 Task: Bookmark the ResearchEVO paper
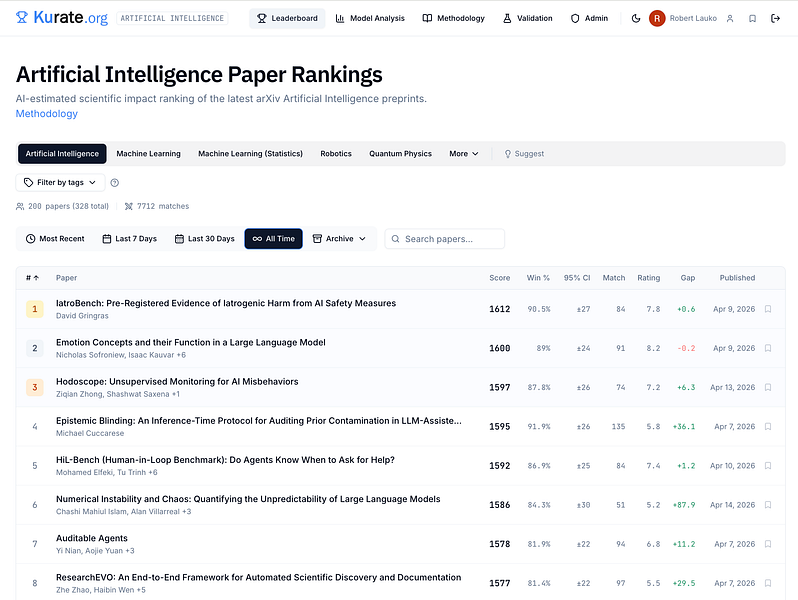click(x=768, y=583)
